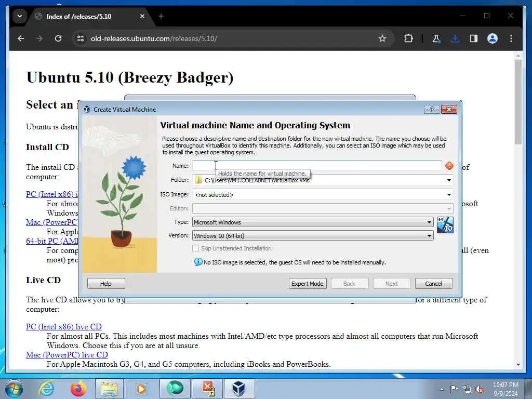
Task: Show hidden system tray icons
Action: pos(442,389)
